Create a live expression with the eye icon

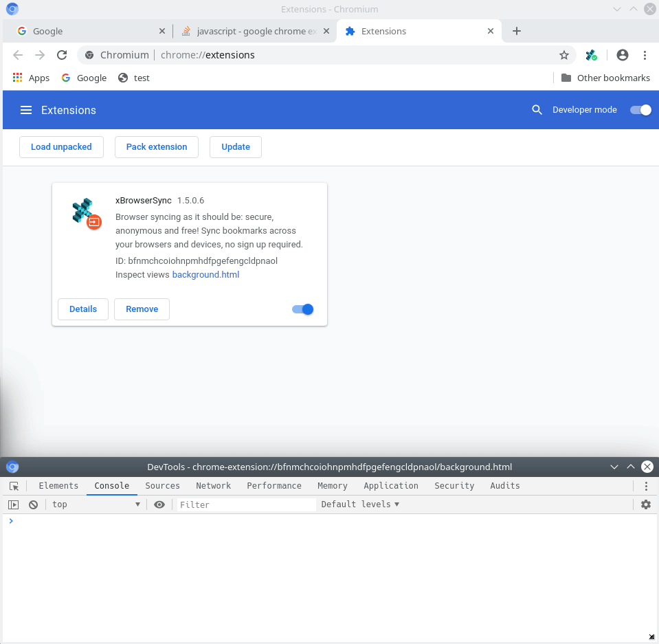tap(159, 504)
